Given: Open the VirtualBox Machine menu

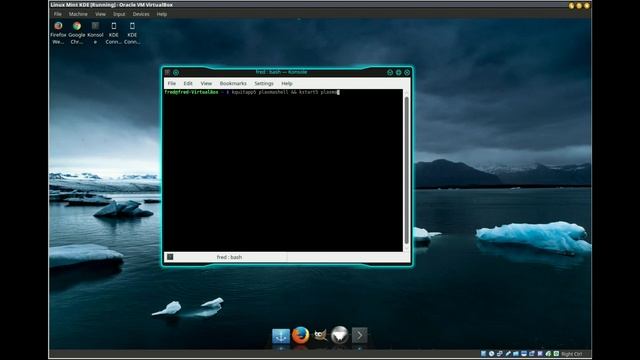Looking at the screenshot, I should 78,14.
